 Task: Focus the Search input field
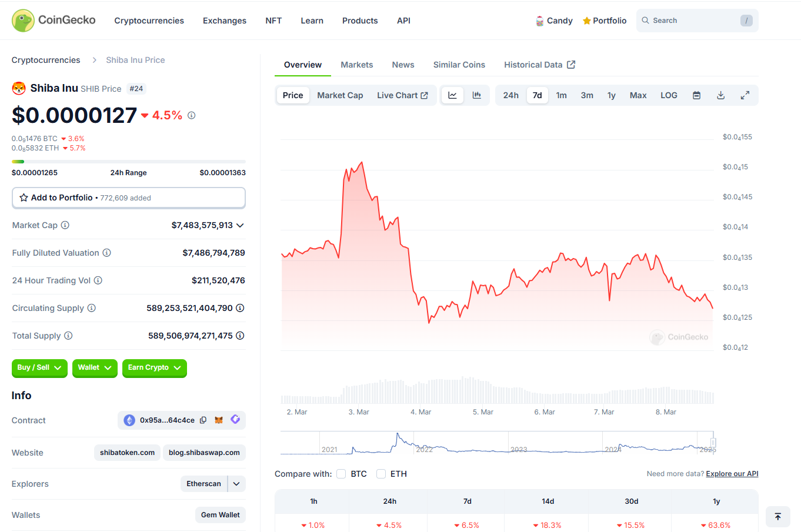pyautogui.click(x=697, y=21)
